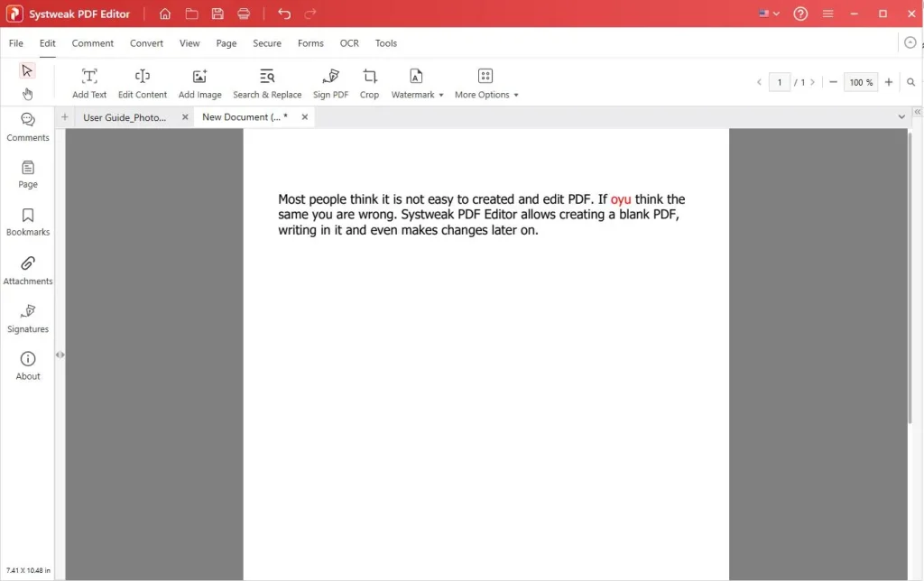Click the 100 % zoom field
The width and height of the screenshot is (924, 581).
[x=861, y=82]
